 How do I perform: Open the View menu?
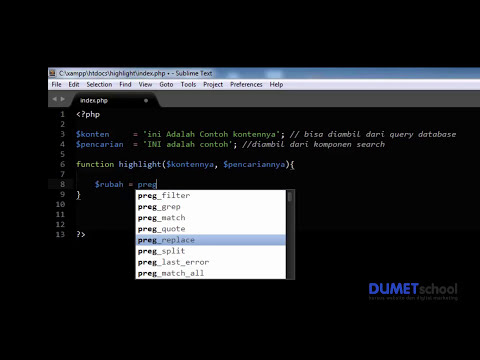tap(145, 84)
